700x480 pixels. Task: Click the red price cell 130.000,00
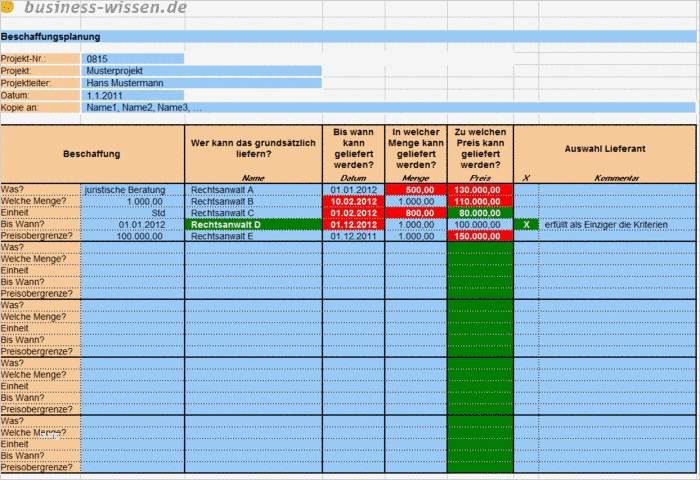(480, 190)
